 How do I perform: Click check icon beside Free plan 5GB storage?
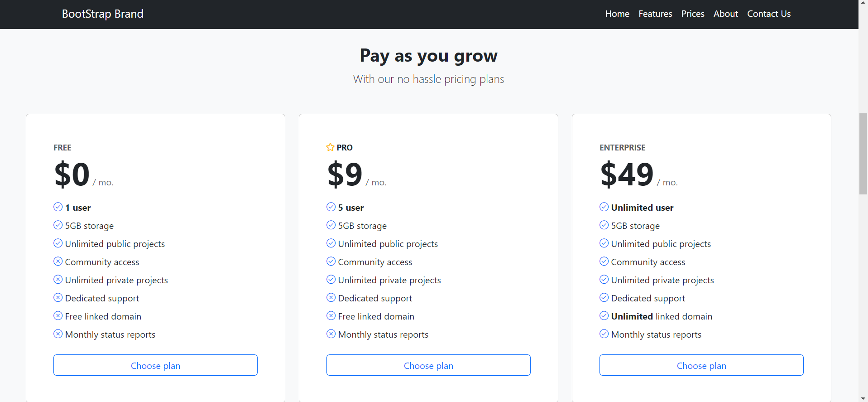click(x=58, y=225)
